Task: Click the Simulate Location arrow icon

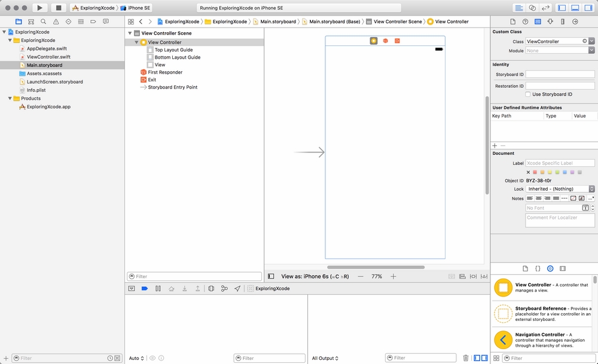Action: click(x=237, y=289)
